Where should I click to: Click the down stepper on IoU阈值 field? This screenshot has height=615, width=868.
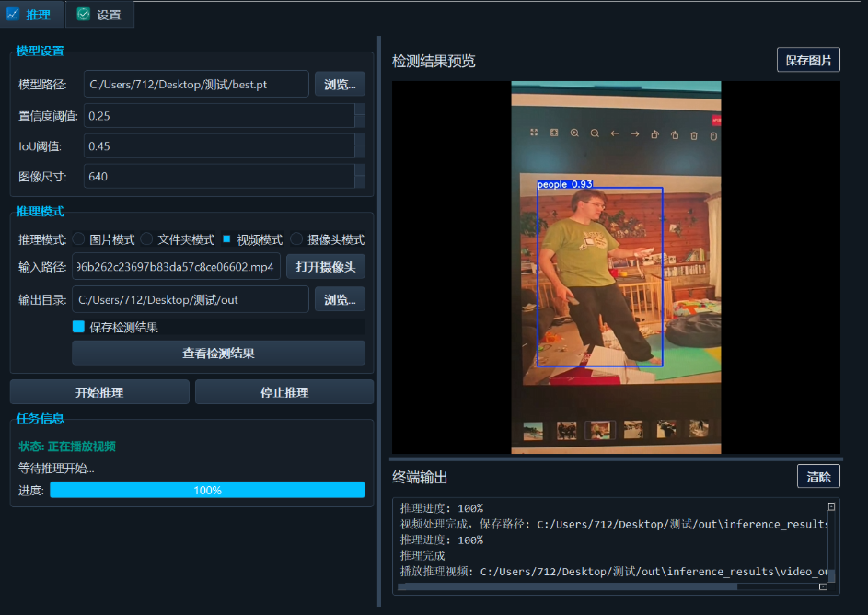[x=359, y=149]
